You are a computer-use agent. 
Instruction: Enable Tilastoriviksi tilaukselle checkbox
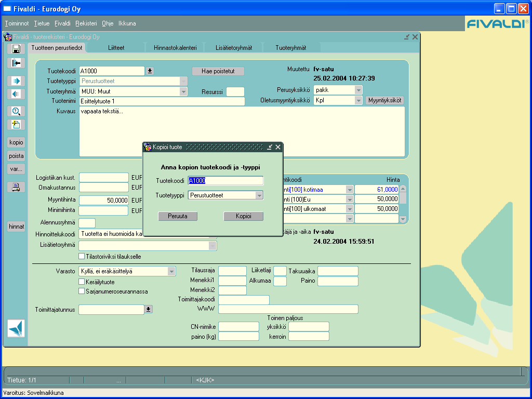click(x=82, y=256)
